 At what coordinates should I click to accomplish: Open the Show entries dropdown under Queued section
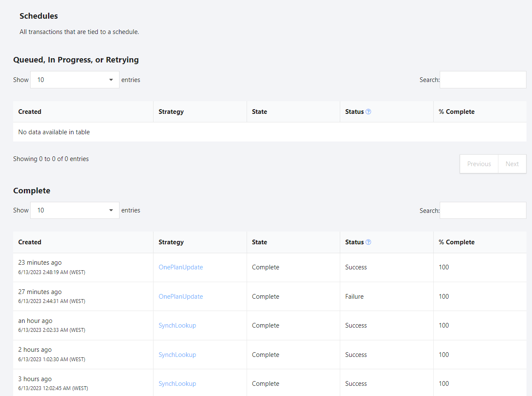[74, 79]
